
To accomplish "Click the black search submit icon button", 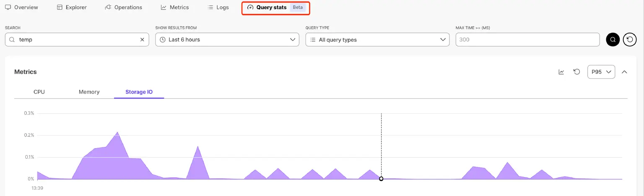I will click(613, 39).
